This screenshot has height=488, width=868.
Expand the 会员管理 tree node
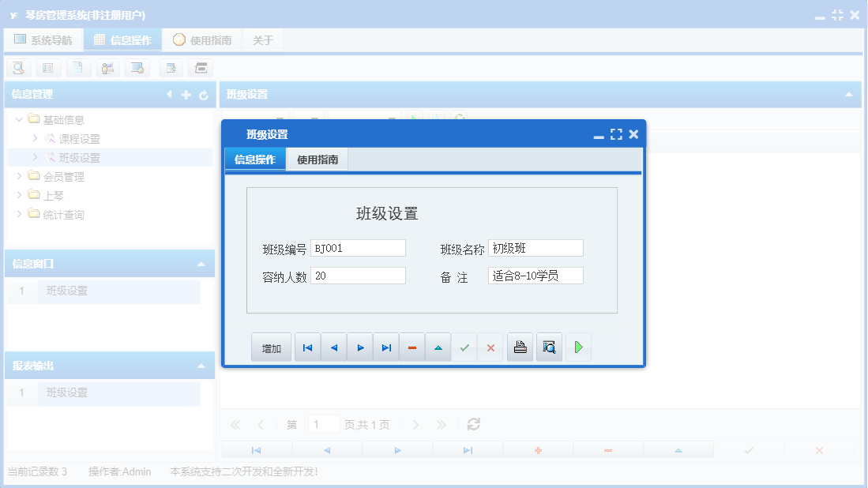[x=20, y=175]
